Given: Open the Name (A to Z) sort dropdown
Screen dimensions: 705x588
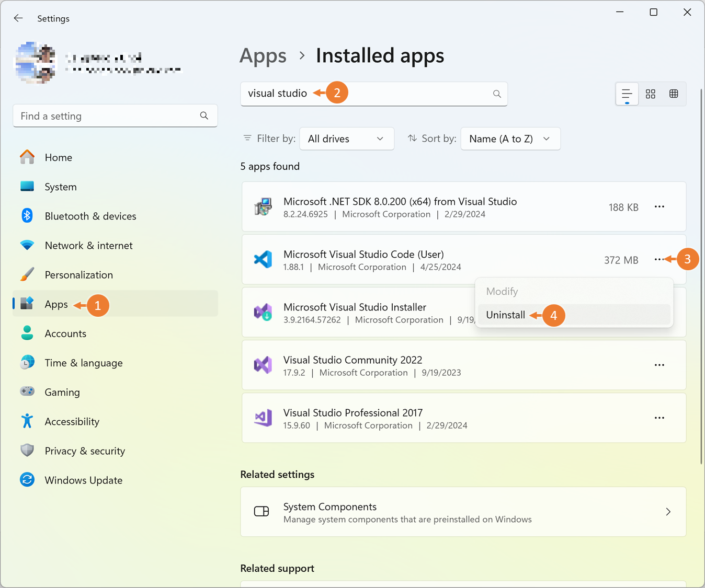Looking at the screenshot, I should (x=510, y=139).
